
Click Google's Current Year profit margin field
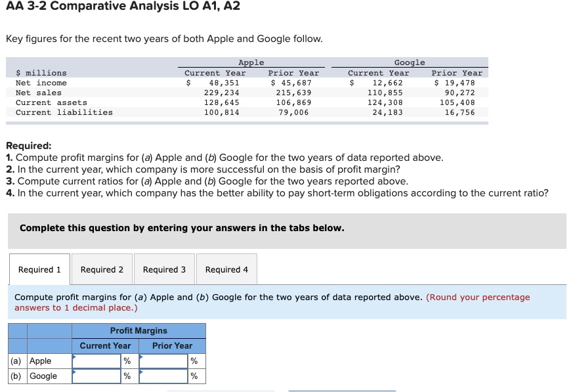(98, 376)
